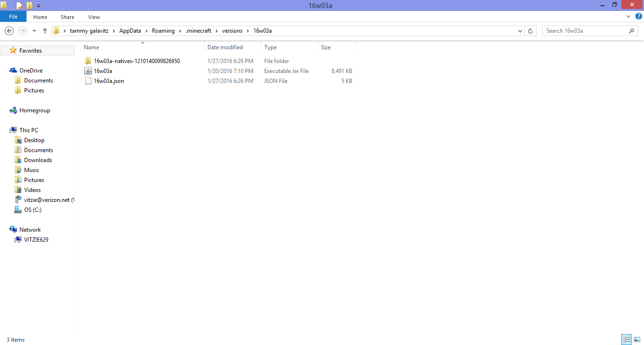644x345 pixels.
Task: Go back with the Back arrow button
Action: tap(9, 31)
